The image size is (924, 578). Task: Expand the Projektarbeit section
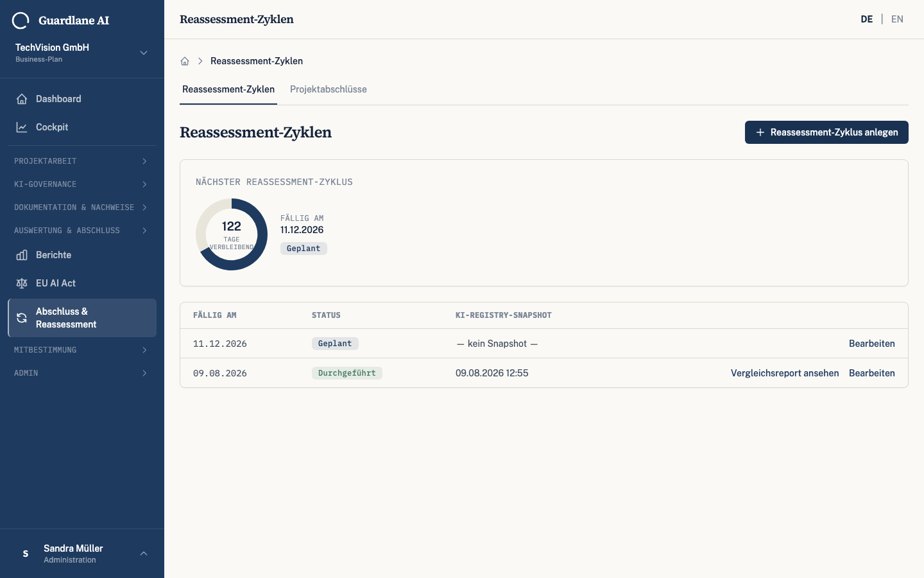click(82, 161)
